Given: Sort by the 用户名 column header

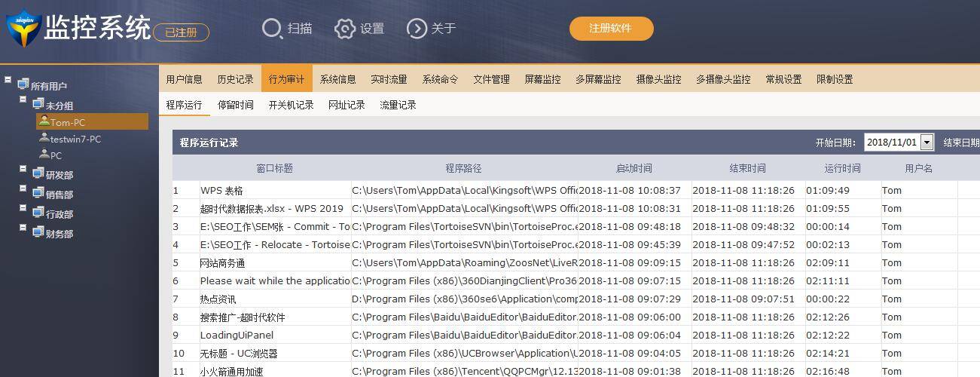Looking at the screenshot, I should 919,168.
